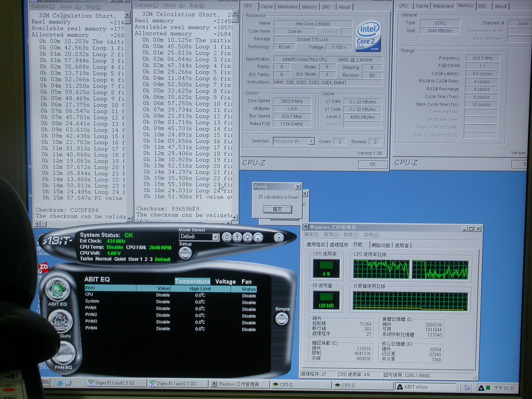The width and height of the screenshot is (532, 399).
Task: Open the FAN EQ round icon
Action: tap(63, 354)
